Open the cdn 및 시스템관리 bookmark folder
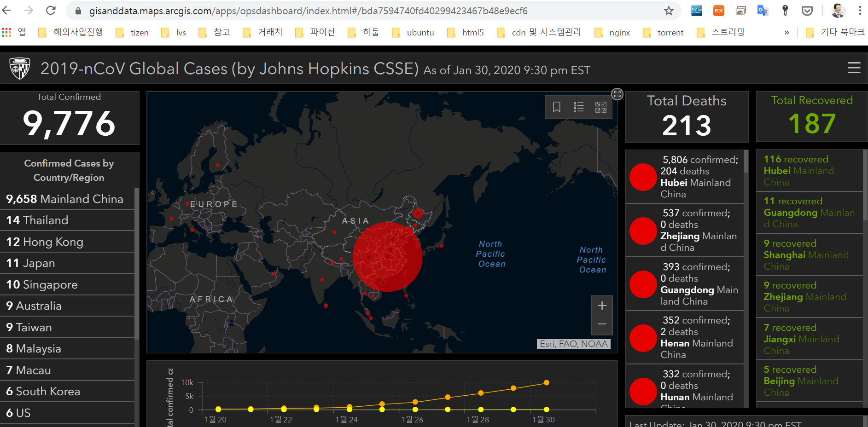Image resolution: width=868 pixels, height=427 pixels. (x=539, y=32)
